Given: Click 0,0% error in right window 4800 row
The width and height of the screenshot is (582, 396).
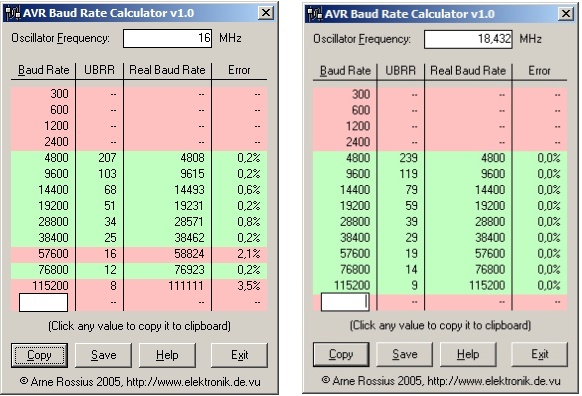Looking at the screenshot, I should coord(549,158).
